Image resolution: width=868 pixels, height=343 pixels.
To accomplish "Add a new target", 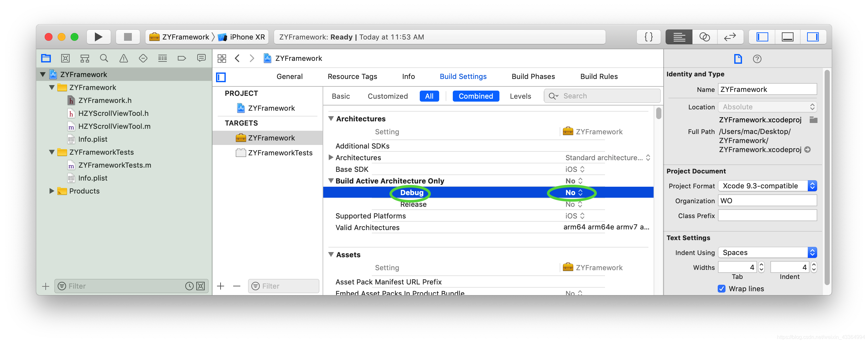I will pos(220,286).
